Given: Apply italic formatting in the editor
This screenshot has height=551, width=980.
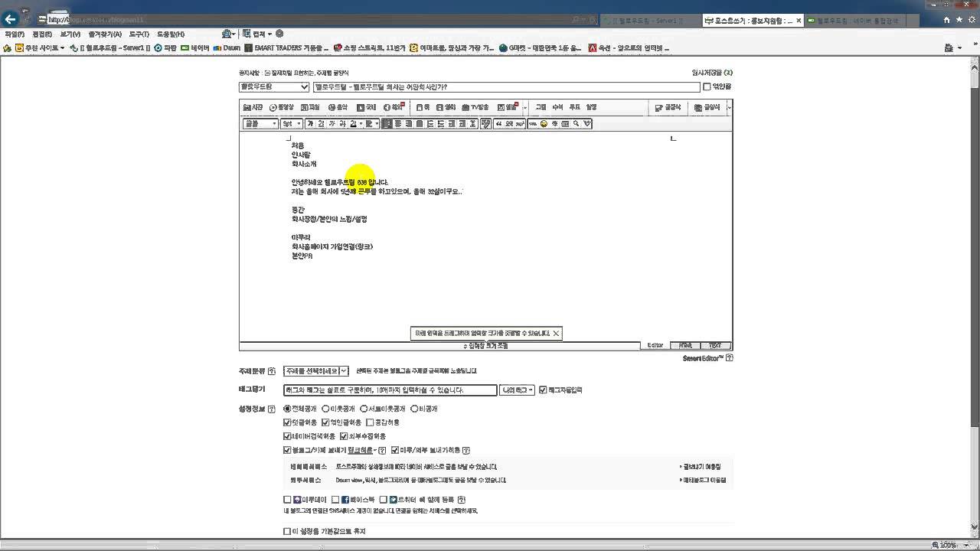Looking at the screenshot, I should pyautogui.click(x=332, y=124).
